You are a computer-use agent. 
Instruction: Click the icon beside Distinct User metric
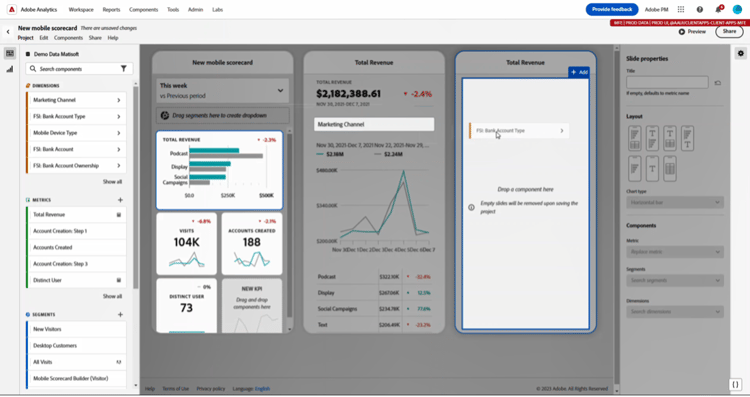point(119,280)
